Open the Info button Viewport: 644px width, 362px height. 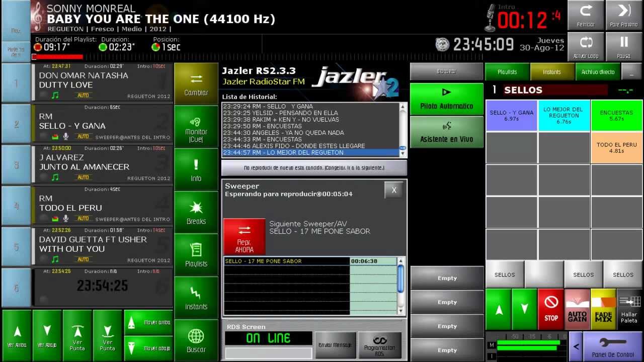point(196,169)
